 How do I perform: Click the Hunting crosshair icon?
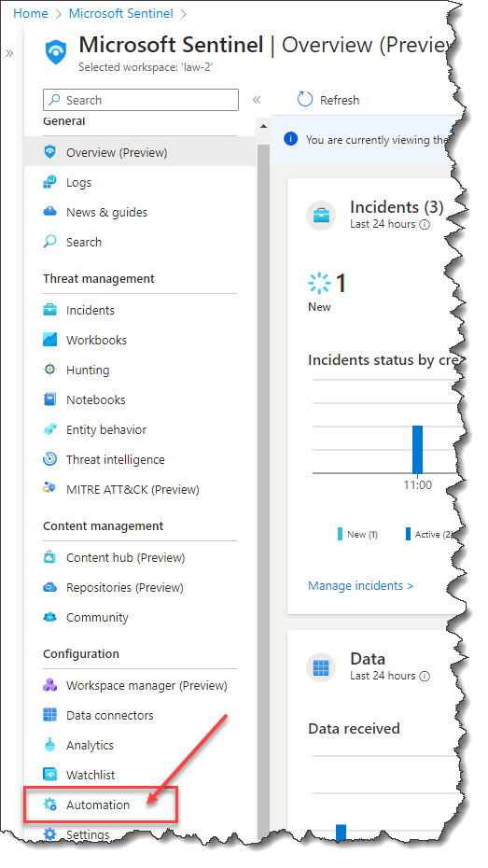(49, 370)
